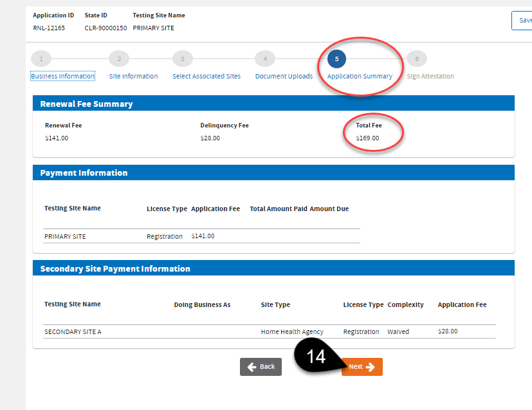Click the Complexity column header
This screenshot has height=410, width=532.
tap(405, 305)
